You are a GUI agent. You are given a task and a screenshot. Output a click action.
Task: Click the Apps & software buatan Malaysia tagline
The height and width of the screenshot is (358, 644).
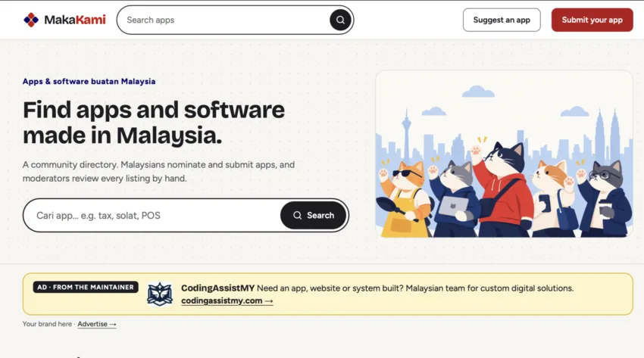(89, 81)
